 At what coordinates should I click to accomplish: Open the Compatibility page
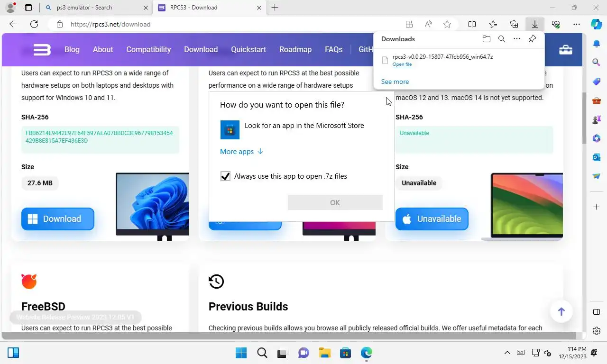coord(148,49)
